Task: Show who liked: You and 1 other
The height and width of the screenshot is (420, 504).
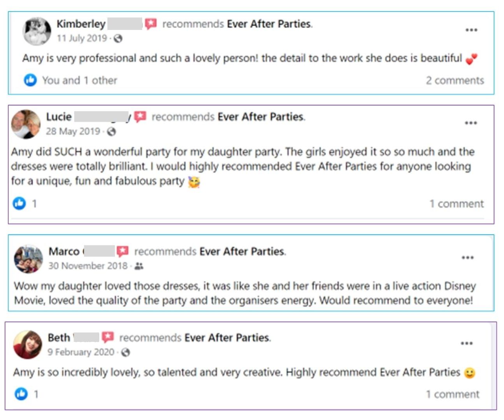Action: [79, 80]
